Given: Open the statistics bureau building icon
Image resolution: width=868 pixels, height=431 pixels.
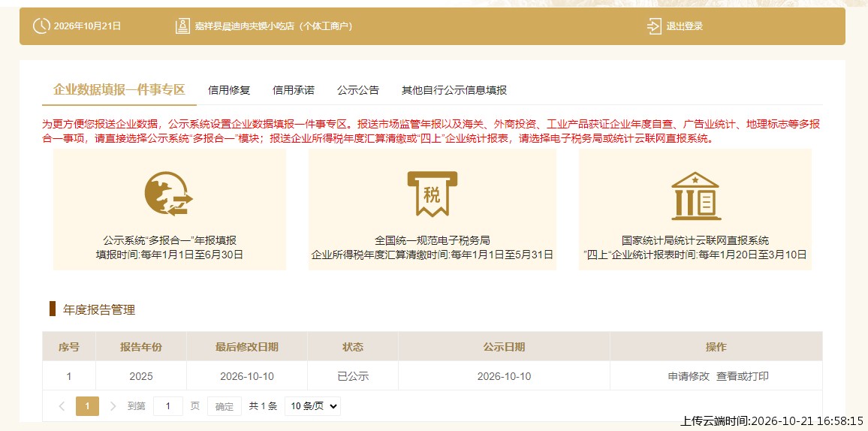Looking at the screenshot, I should tap(695, 195).
